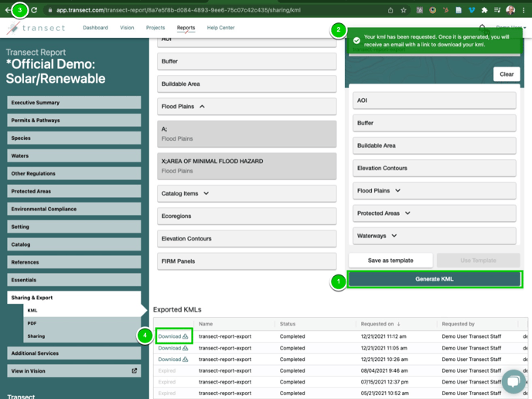This screenshot has height=399, width=532.
Task: Expand the Catalog Items group
Action: pyautogui.click(x=206, y=193)
